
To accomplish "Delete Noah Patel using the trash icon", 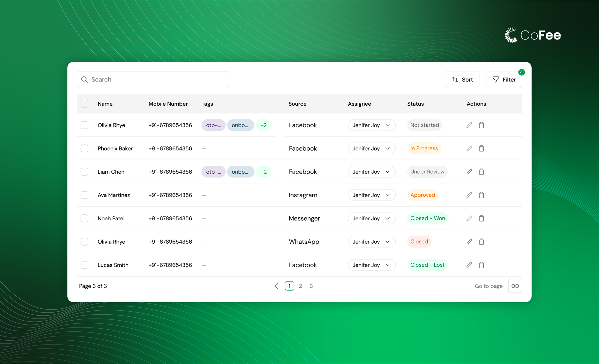I will pos(481,218).
